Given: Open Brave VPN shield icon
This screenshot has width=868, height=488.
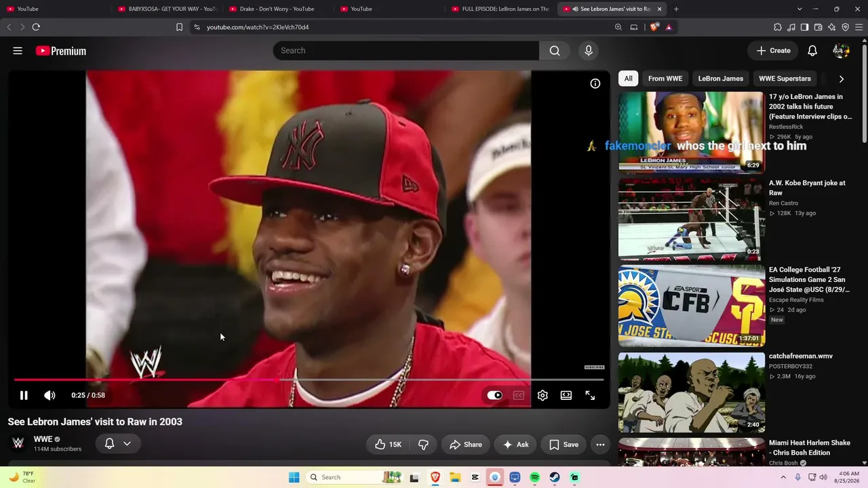Looking at the screenshot, I should pyautogui.click(x=845, y=27).
